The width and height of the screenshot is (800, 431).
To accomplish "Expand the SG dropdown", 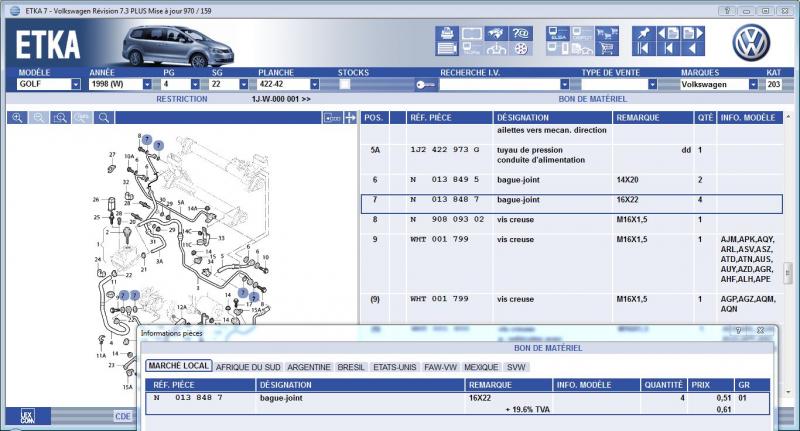I will coord(243,84).
